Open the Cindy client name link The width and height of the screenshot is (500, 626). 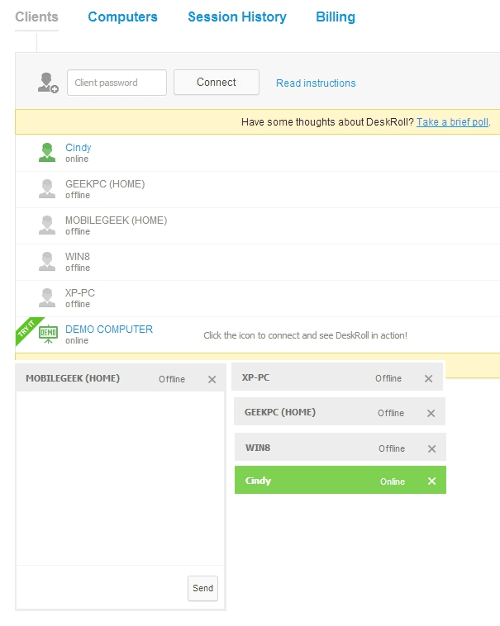(x=78, y=148)
